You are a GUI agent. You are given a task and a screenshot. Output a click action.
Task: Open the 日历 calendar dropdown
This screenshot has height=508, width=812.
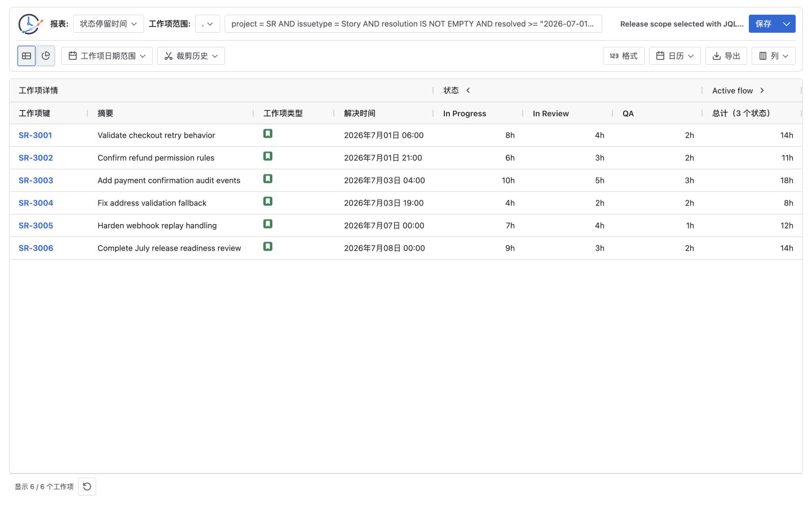coord(675,56)
